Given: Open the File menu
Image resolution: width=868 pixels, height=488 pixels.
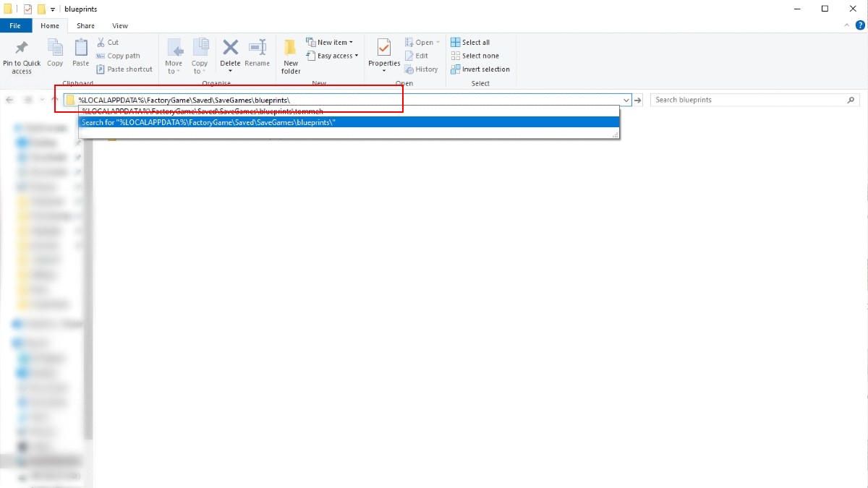Looking at the screenshot, I should pos(16,25).
